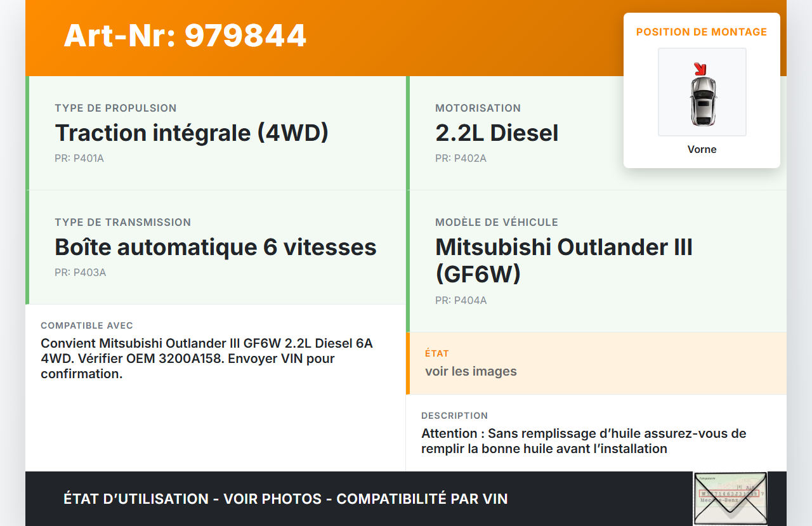
Task: Click the 'MOTORISATION' label
Action: 478,108
